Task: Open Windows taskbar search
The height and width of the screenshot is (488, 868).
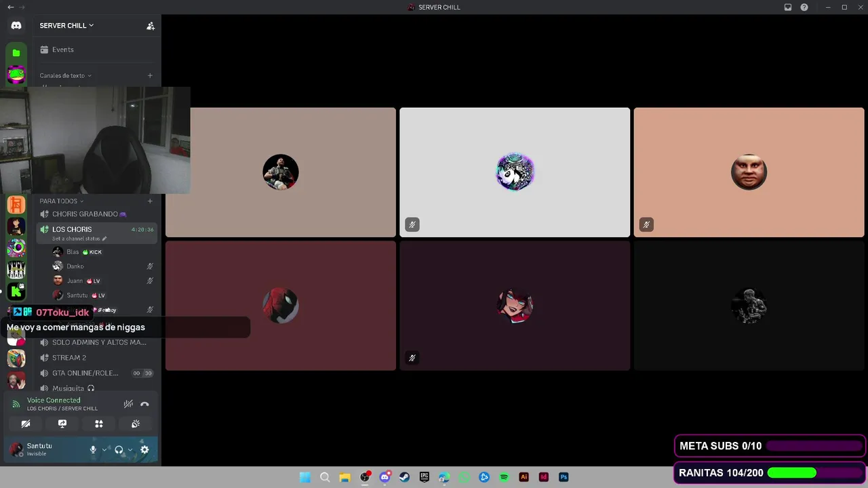Action: pyautogui.click(x=325, y=477)
